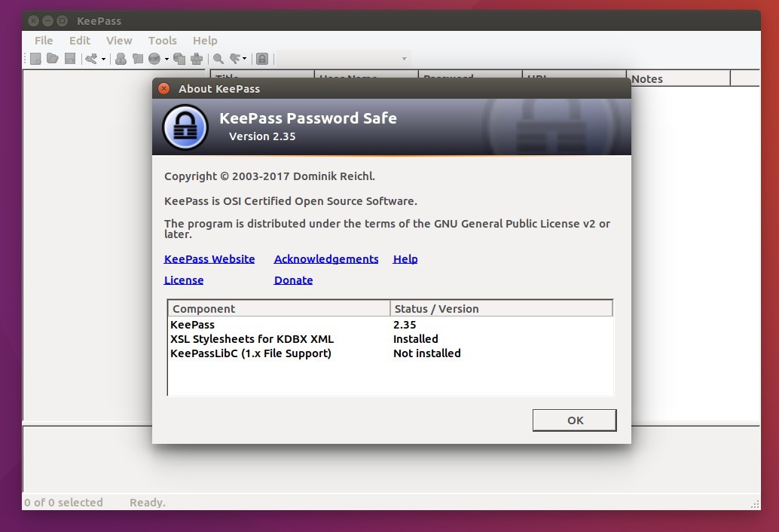Close the About KeePass dialog

tap(163, 88)
